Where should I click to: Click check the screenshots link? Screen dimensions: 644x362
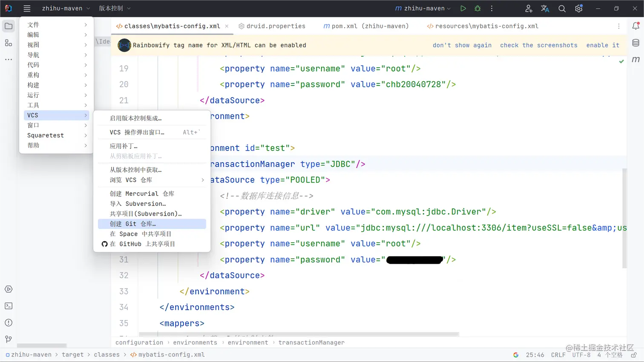tap(539, 45)
